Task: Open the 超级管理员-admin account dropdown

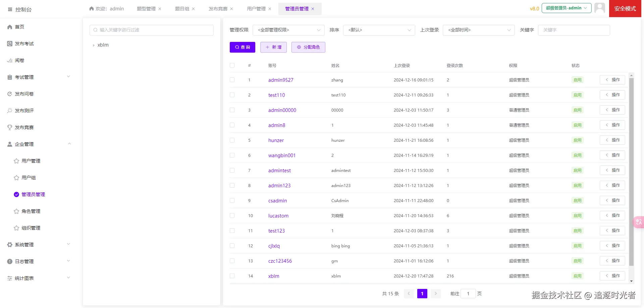Action: click(567, 8)
